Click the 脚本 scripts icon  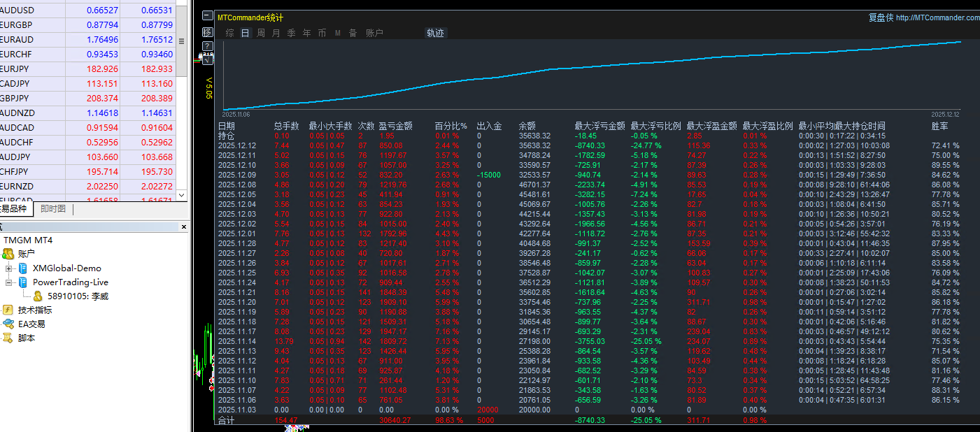8,338
